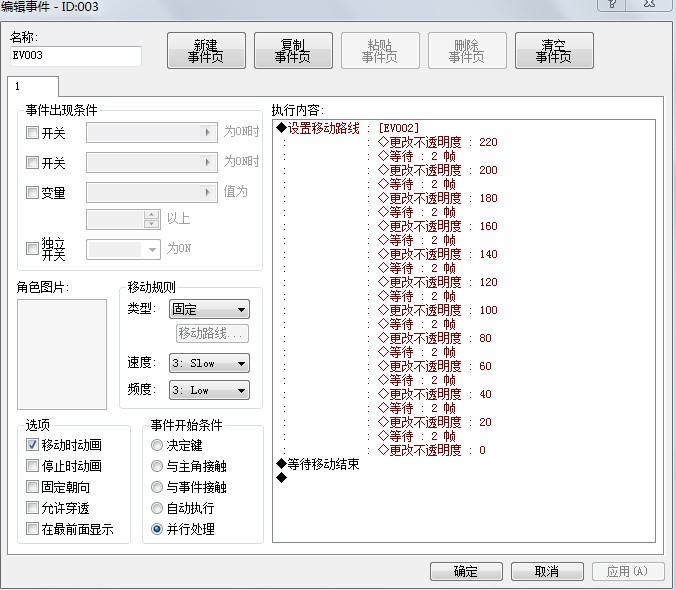
Task: Cancel with the 取消 button
Action: pos(547,571)
